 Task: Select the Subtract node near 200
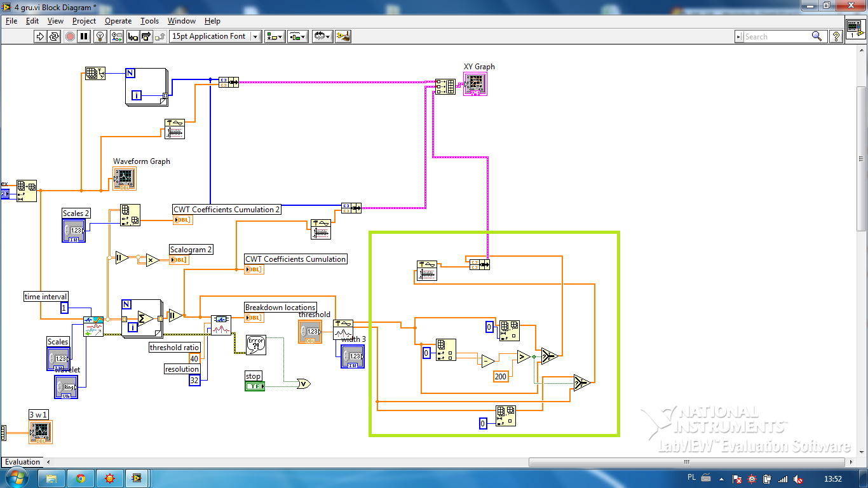487,361
